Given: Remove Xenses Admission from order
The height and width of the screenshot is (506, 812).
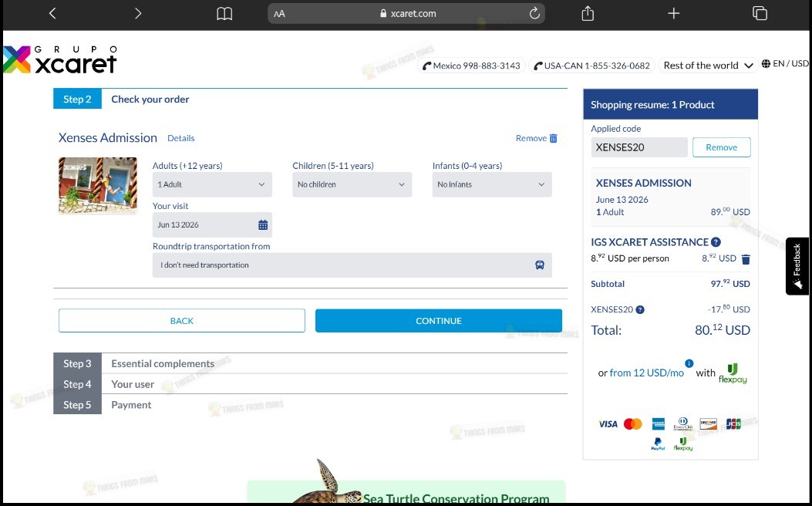Looking at the screenshot, I should pyautogui.click(x=537, y=138).
